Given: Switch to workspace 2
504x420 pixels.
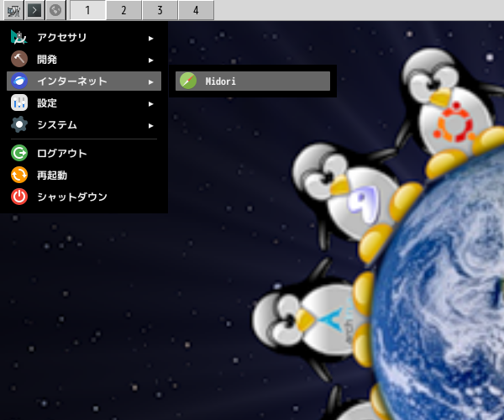Looking at the screenshot, I should pyautogui.click(x=123, y=10).
